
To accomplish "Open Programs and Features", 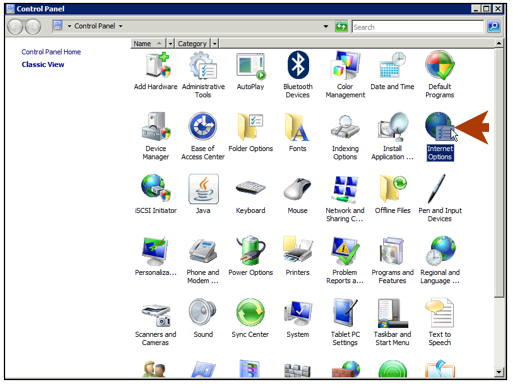I will pos(392,261).
